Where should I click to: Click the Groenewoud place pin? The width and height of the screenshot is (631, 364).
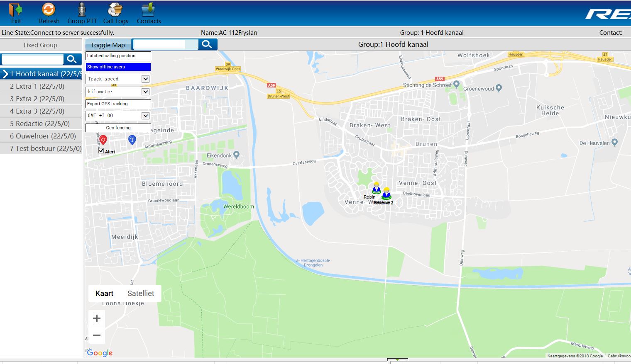pyautogui.click(x=499, y=88)
